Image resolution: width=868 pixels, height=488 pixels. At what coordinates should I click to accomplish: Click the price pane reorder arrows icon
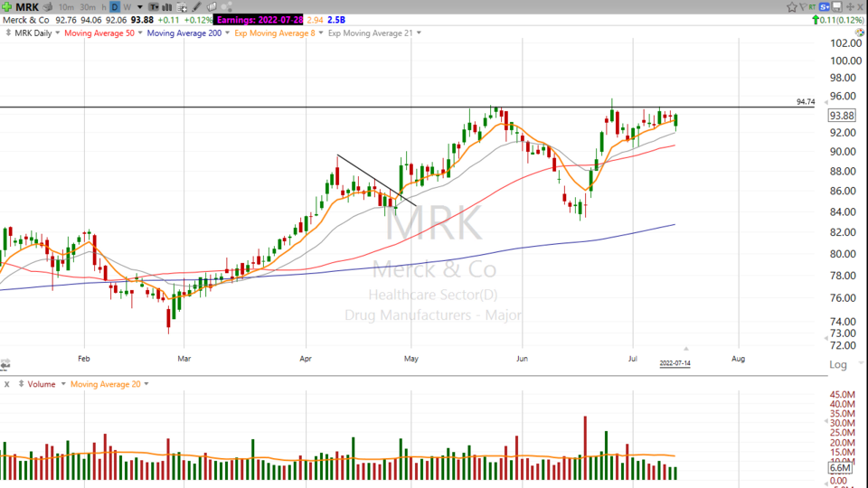point(8,33)
